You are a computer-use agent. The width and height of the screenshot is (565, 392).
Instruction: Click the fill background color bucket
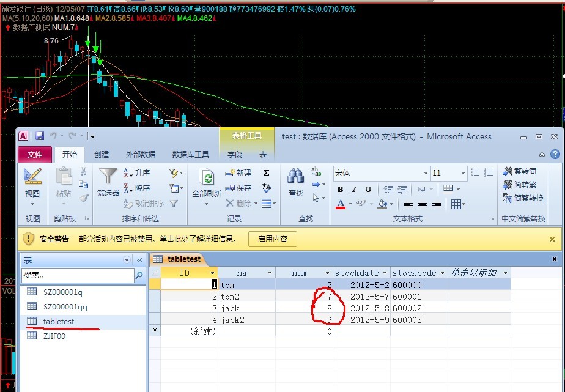[x=382, y=204]
